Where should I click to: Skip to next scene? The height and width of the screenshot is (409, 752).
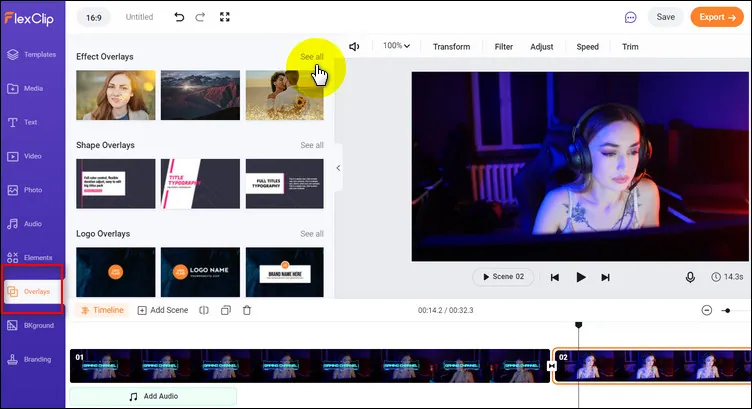[x=605, y=277]
